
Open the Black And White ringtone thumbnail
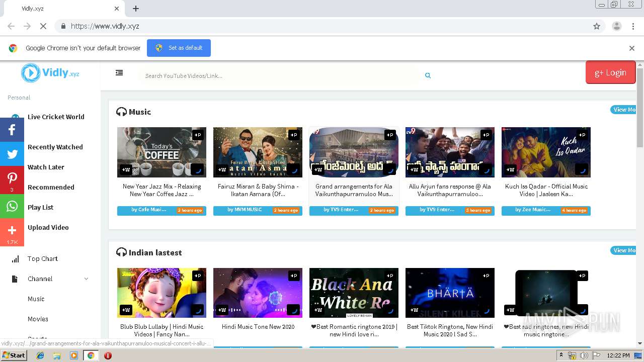[354, 293]
